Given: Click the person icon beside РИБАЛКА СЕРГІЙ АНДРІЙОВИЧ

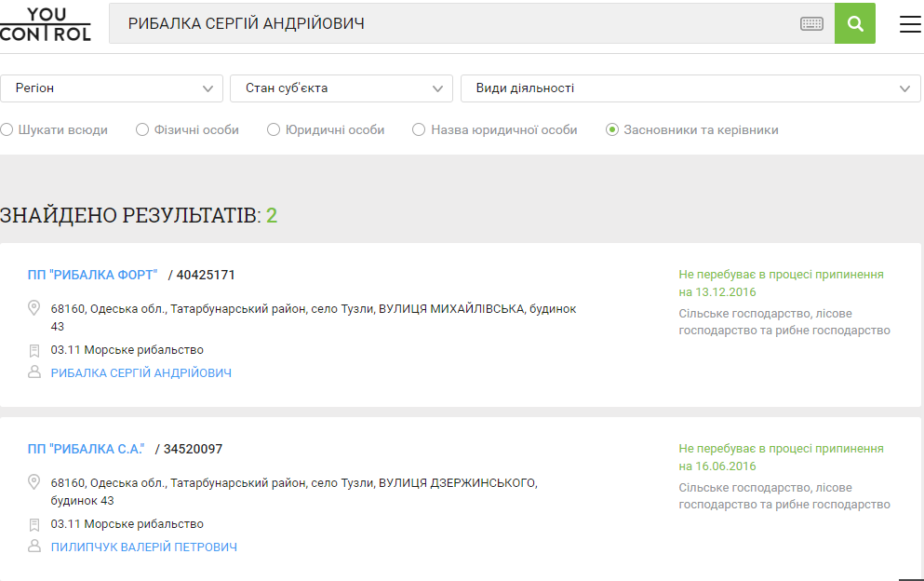Looking at the screenshot, I should (x=34, y=372).
